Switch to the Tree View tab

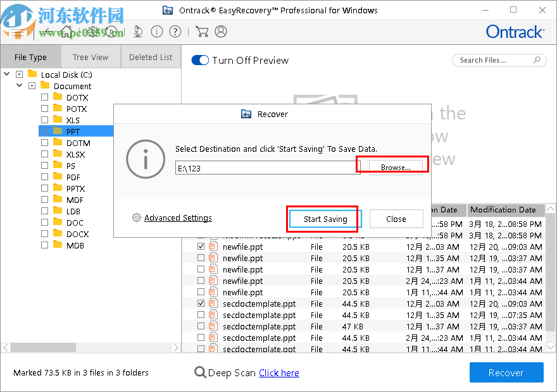tap(91, 57)
